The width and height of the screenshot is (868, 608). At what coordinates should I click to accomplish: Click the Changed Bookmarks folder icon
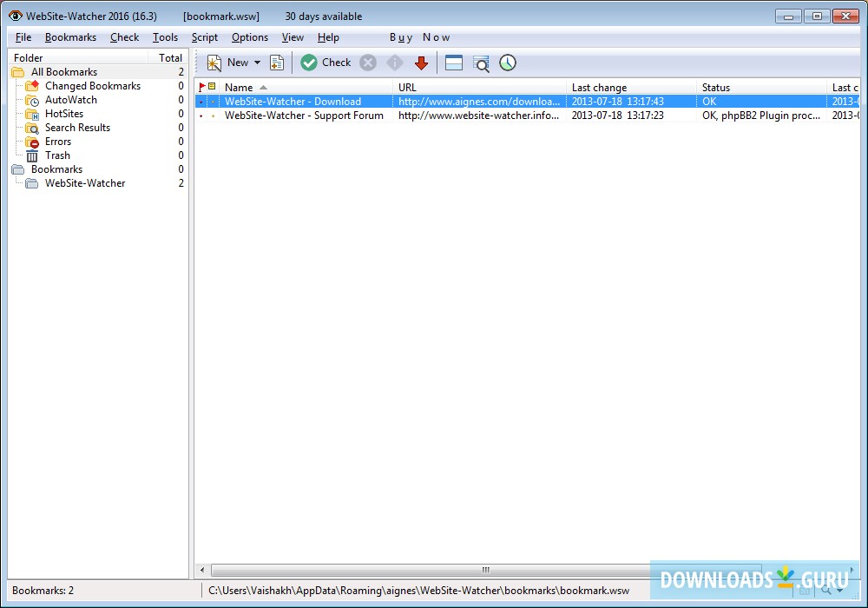click(32, 86)
